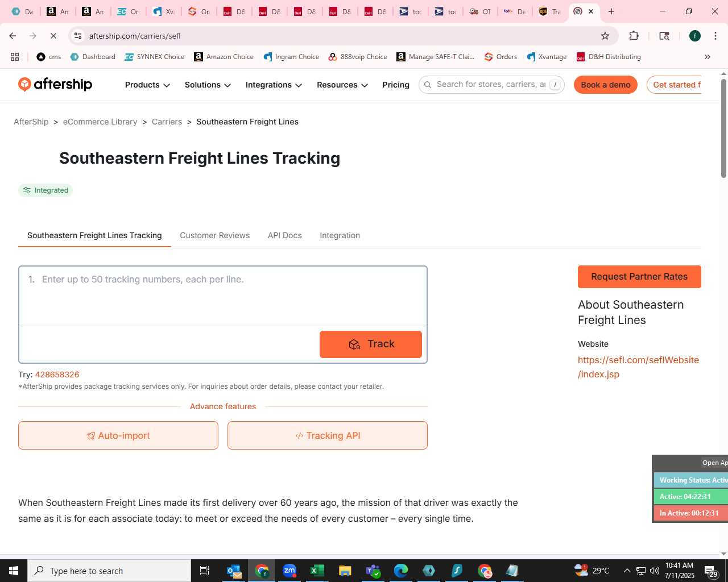
Task: Switch to the Customer Reviews tab
Action: [x=214, y=235]
